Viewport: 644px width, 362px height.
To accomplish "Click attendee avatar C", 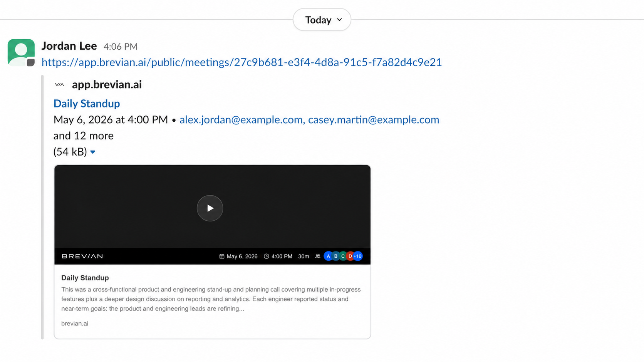I will click(343, 256).
